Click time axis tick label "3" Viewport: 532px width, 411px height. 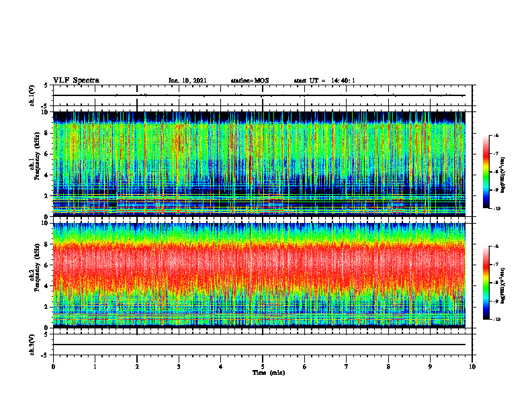pos(179,367)
